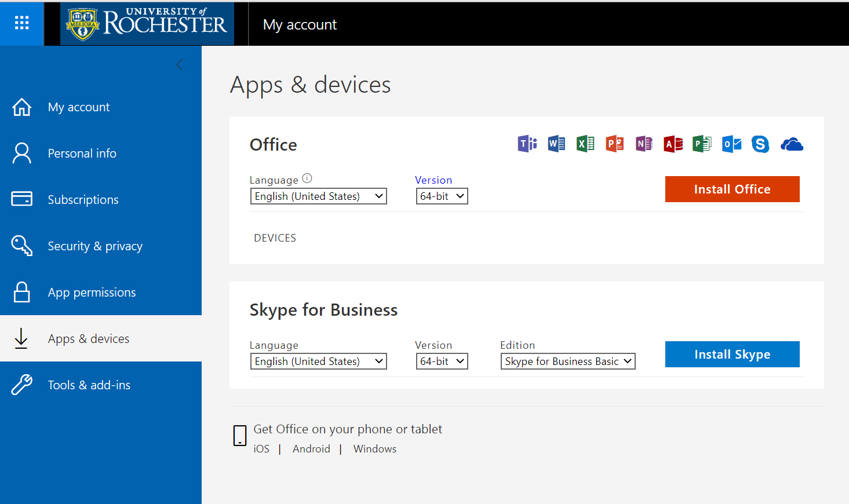This screenshot has height=504, width=849.
Task: Open the Office Version 64-bit dropdown
Action: 442,196
